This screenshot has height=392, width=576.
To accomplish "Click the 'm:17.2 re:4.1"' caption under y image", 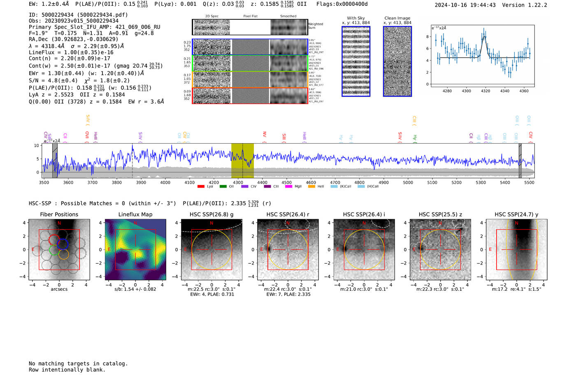I will (517, 289).
